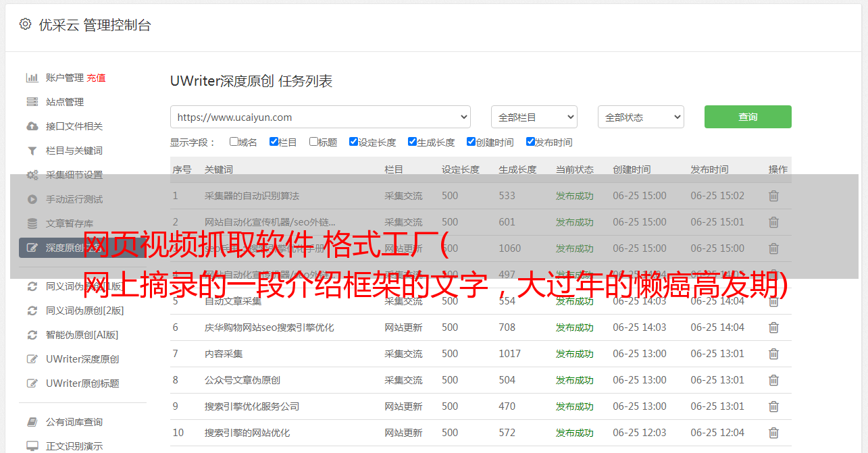868x453 pixels.
Task: Open 接口文件相关 in the sidebar
Action: pyautogui.click(x=74, y=126)
